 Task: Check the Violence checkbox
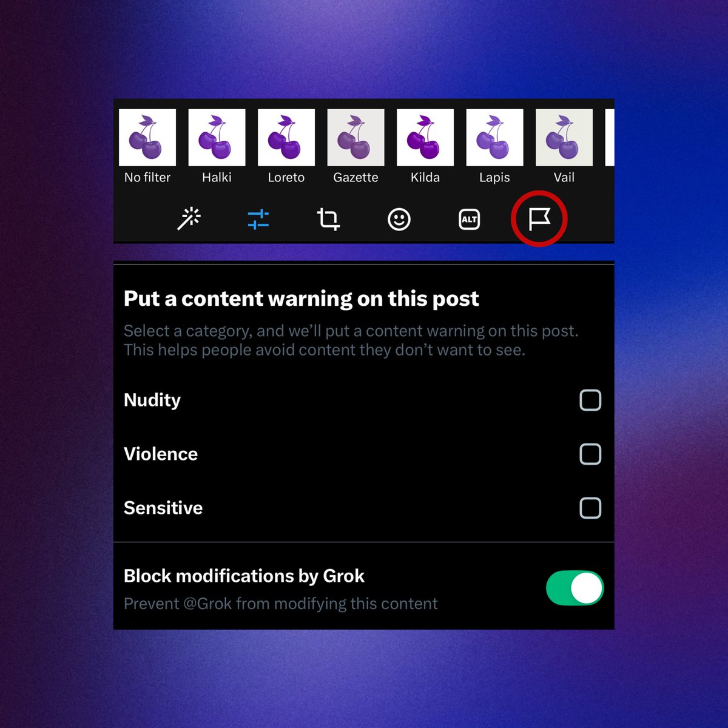(x=590, y=454)
